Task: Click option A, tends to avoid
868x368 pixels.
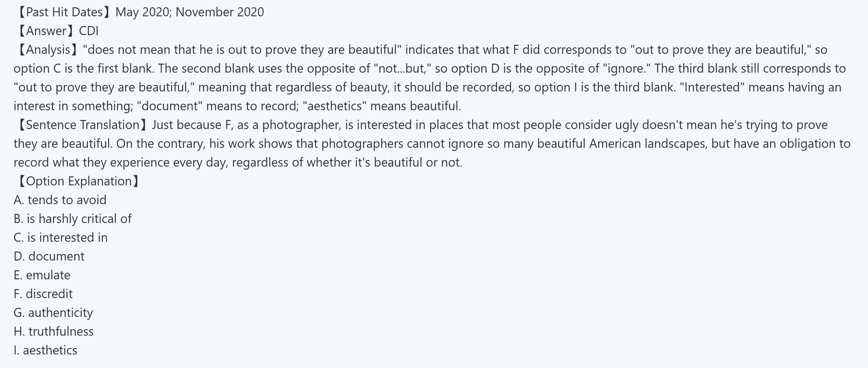Action: [x=60, y=200]
